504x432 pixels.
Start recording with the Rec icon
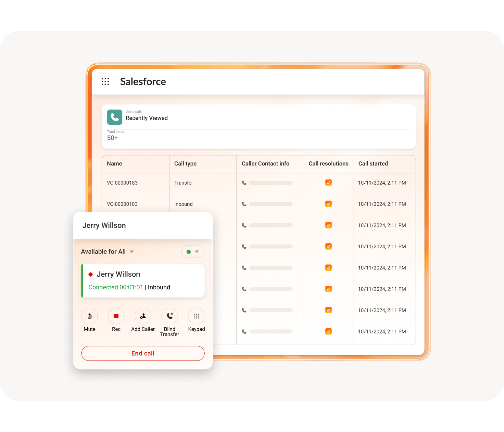click(x=116, y=316)
